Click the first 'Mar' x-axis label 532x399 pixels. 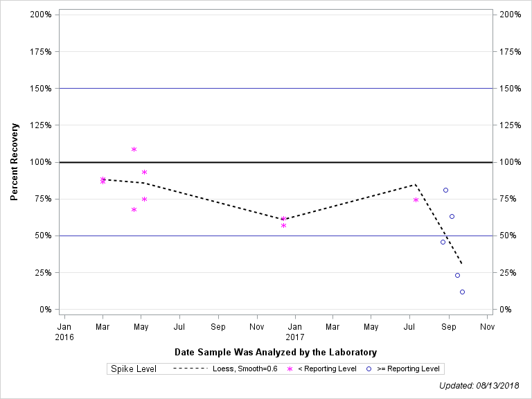tap(103, 327)
